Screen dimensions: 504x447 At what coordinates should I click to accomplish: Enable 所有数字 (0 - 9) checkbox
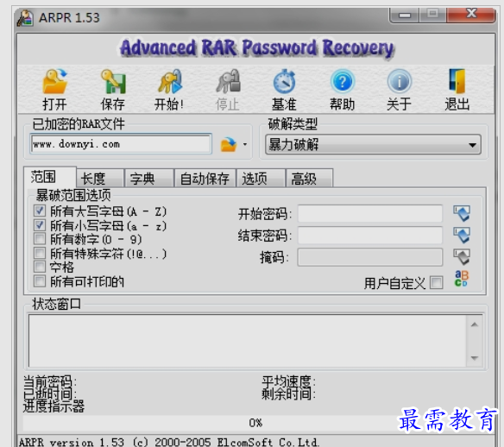tap(40, 239)
